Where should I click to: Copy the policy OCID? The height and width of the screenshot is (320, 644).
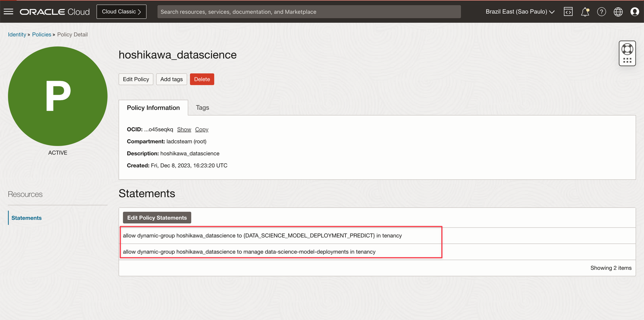pos(202,129)
